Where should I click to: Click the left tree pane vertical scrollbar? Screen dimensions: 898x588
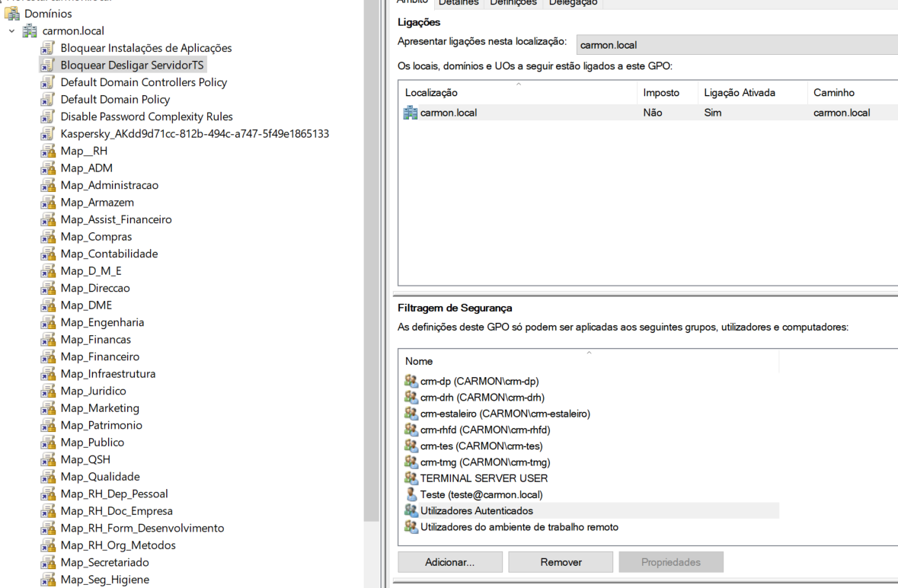371,260
